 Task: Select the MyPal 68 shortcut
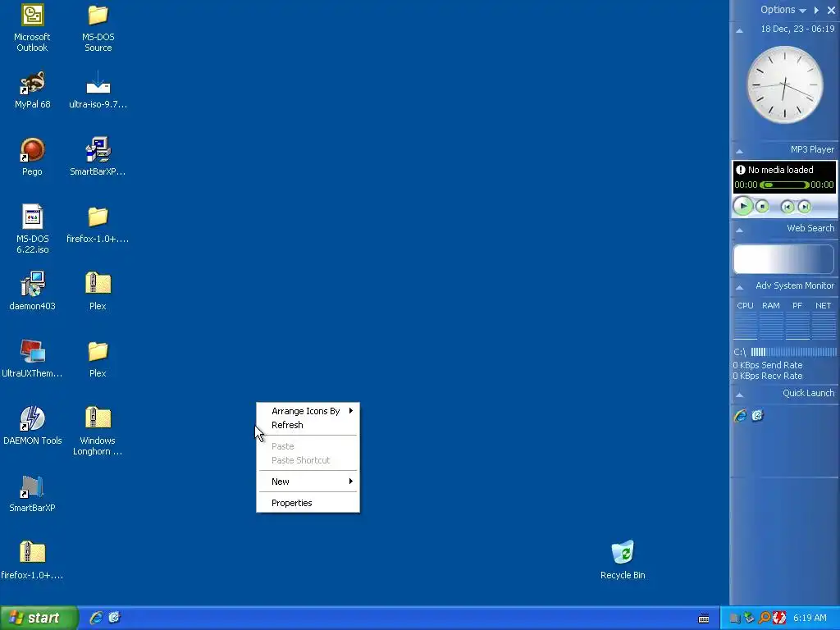pyautogui.click(x=32, y=83)
